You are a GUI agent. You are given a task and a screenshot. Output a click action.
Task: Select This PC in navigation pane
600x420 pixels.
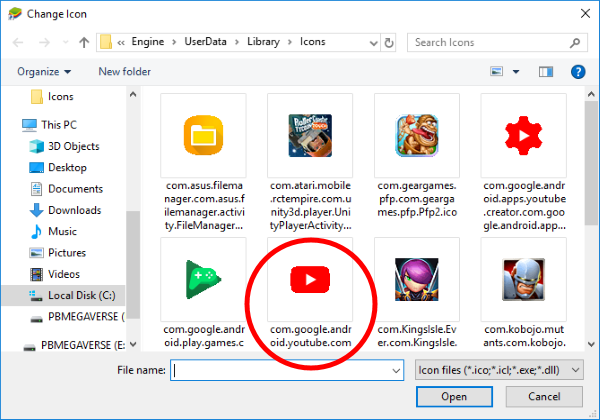pyautogui.click(x=49, y=125)
